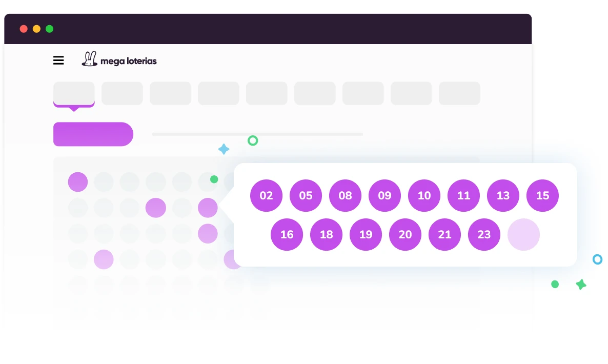
Task: Switch to the second tab placeholder
Action: click(x=122, y=93)
